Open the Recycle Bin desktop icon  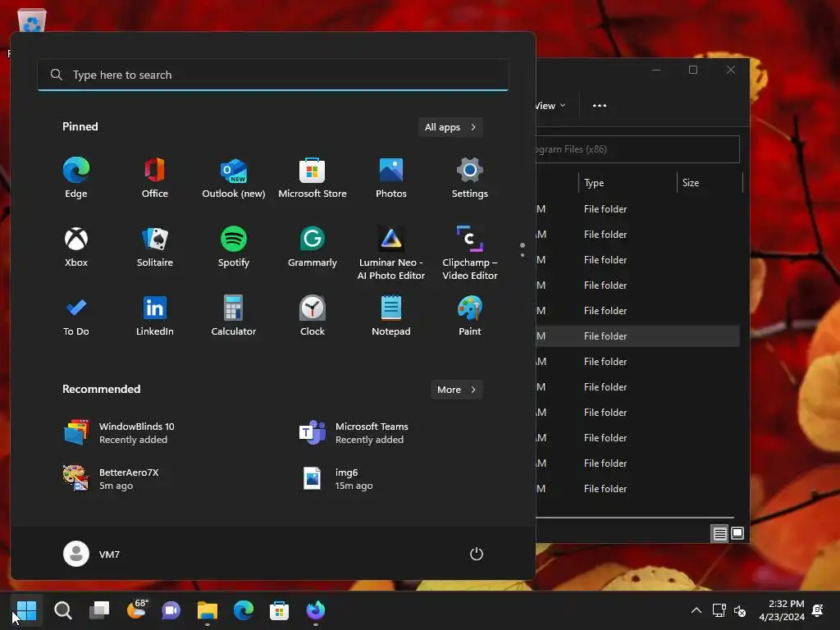[x=32, y=21]
